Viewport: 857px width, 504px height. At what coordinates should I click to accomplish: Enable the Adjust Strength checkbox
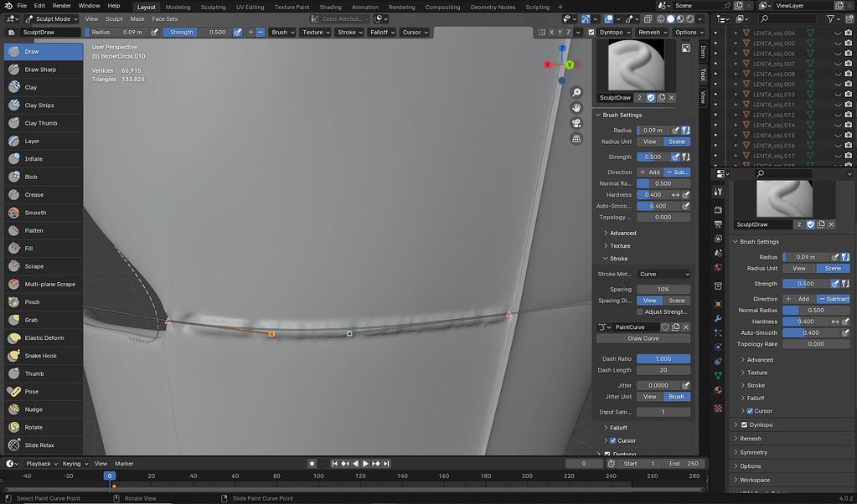pos(640,311)
